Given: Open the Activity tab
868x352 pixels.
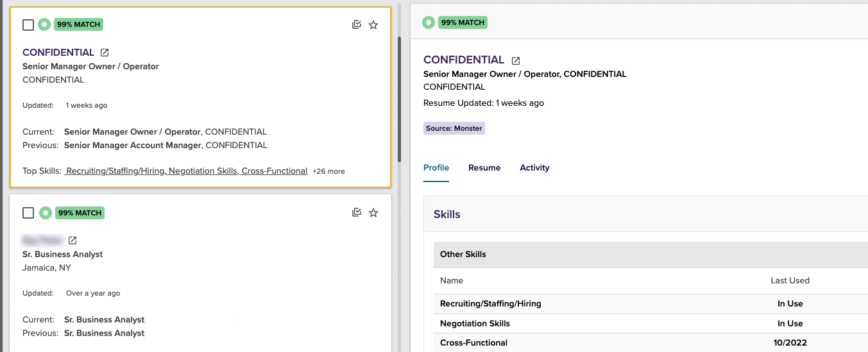Looking at the screenshot, I should coord(534,168).
